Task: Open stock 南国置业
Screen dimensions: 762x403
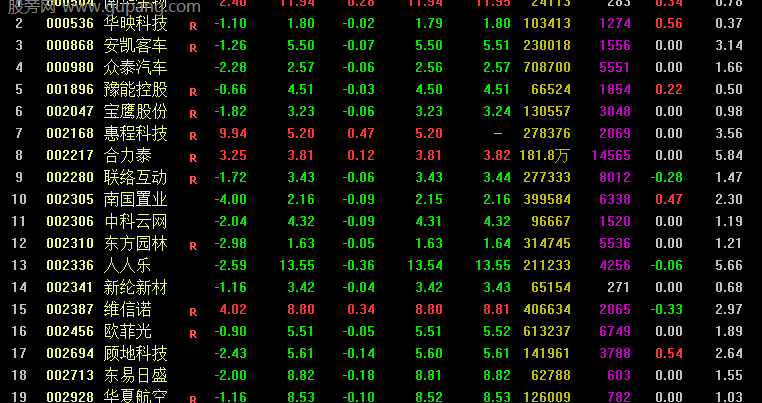Action: (x=136, y=199)
